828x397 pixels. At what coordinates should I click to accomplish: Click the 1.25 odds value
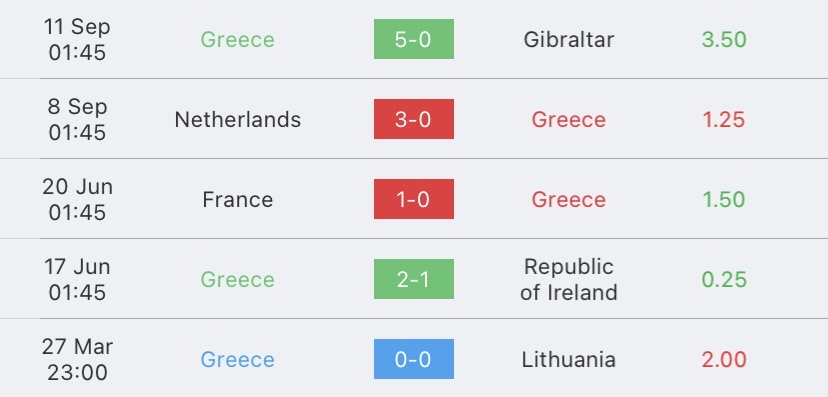(x=724, y=119)
